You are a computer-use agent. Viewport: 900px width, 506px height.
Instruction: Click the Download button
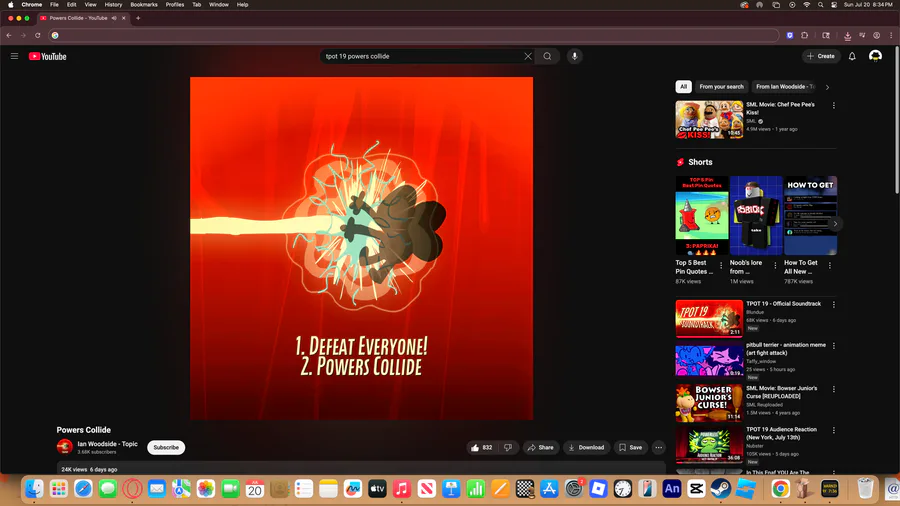coord(586,447)
